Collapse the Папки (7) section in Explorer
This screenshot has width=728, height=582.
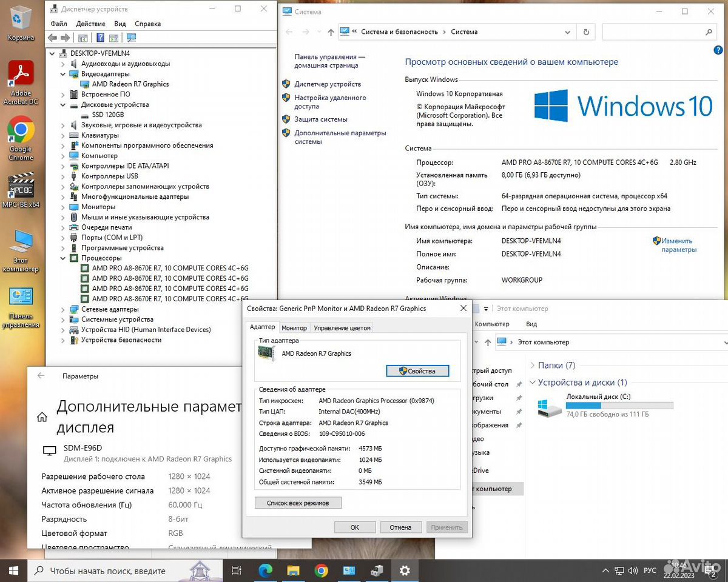coord(533,366)
